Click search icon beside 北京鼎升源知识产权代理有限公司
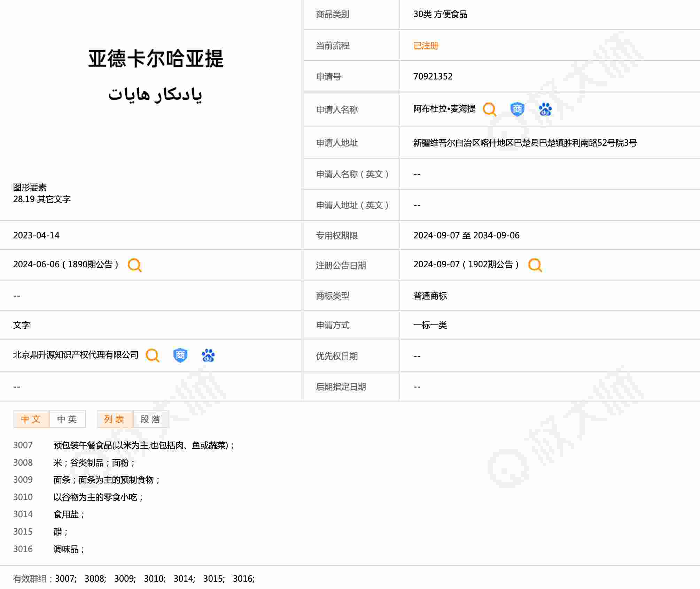The image size is (700, 589). pyautogui.click(x=152, y=355)
